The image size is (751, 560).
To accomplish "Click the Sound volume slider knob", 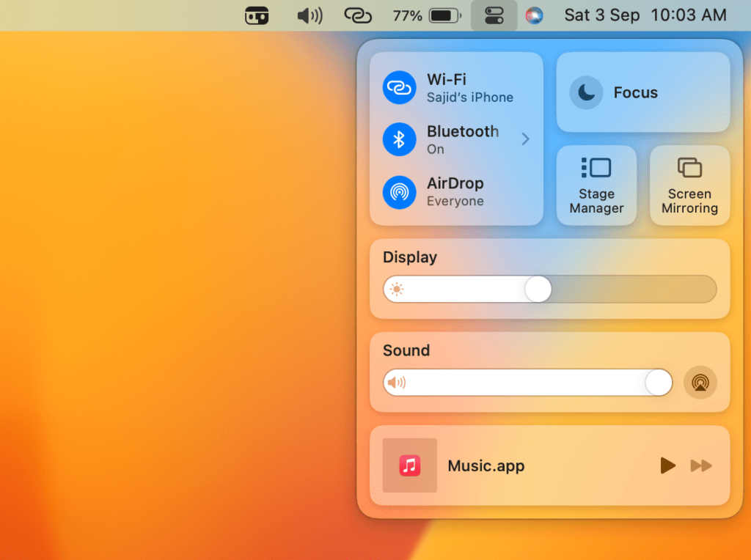I will point(658,383).
